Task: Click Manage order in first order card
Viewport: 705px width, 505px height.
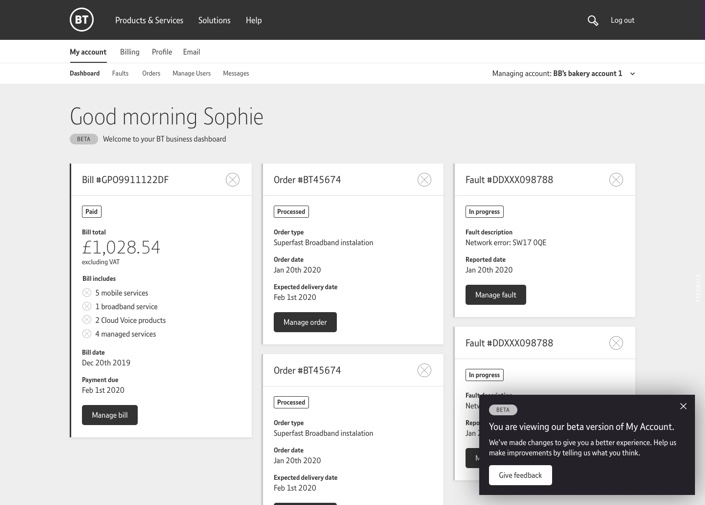Action: click(x=305, y=322)
